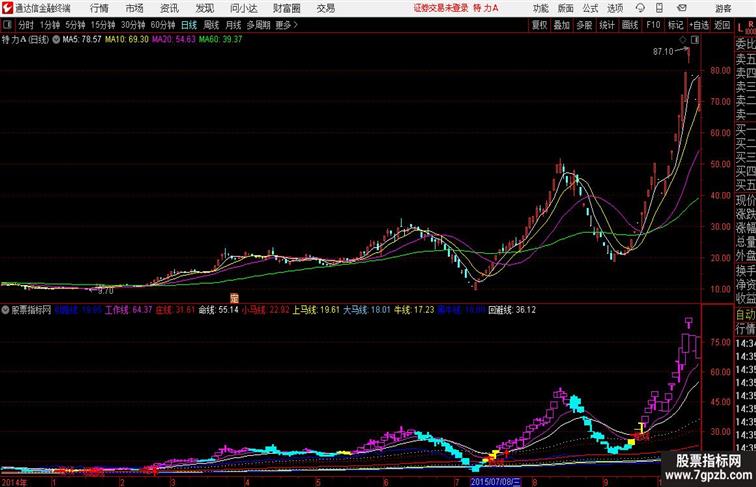Click the 通达信 logo icon
Viewport: 756px width, 487px height.
[x=7, y=8]
